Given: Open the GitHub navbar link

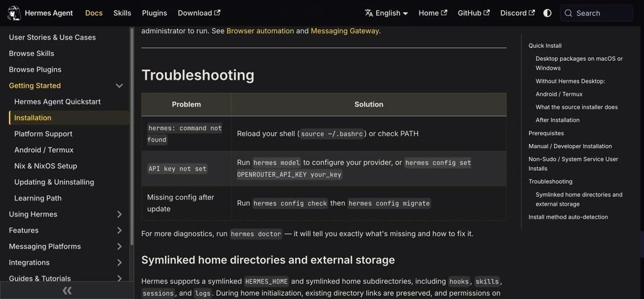Looking at the screenshot, I should point(474,13).
